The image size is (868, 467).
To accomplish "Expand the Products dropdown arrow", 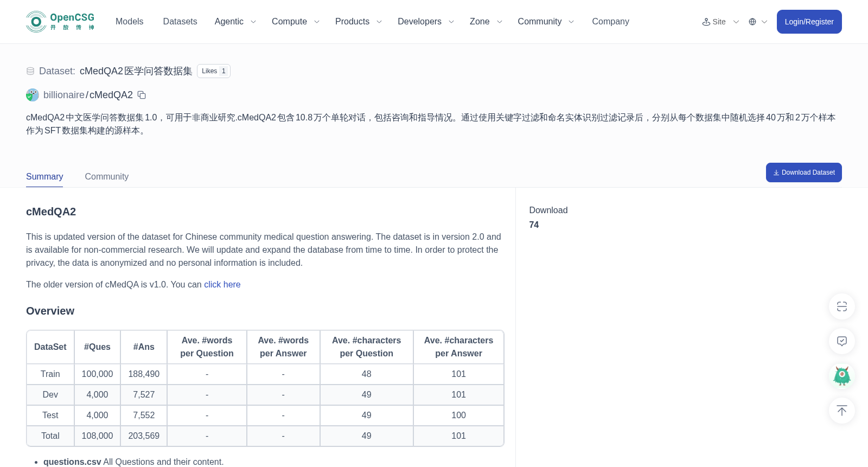I will point(379,22).
